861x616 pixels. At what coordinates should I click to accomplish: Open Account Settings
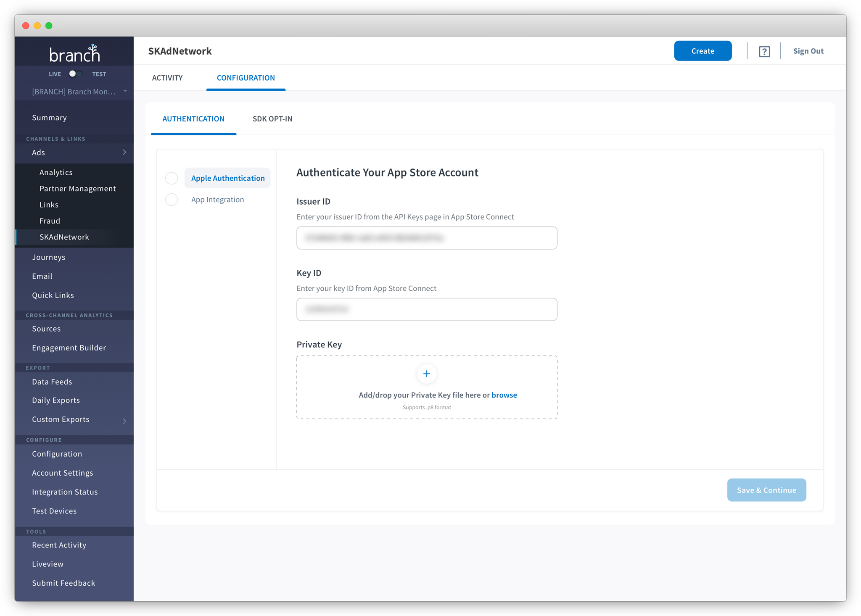pos(63,473)
